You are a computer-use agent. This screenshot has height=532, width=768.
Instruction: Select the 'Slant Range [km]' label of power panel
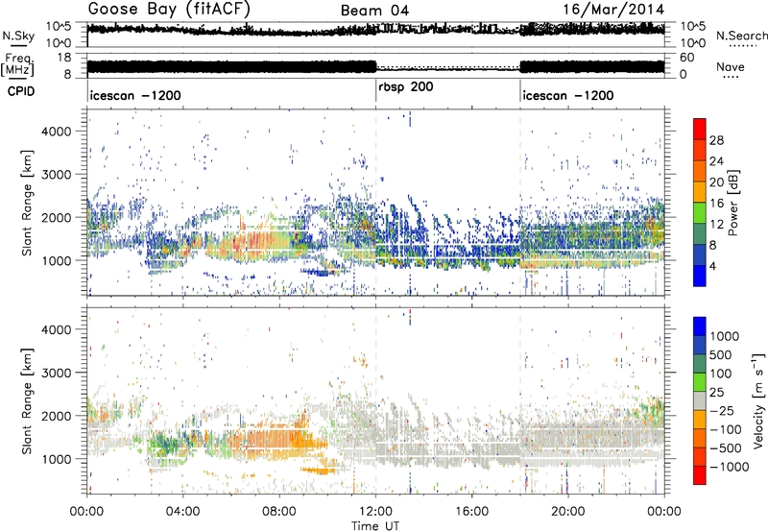pos(27,203)
